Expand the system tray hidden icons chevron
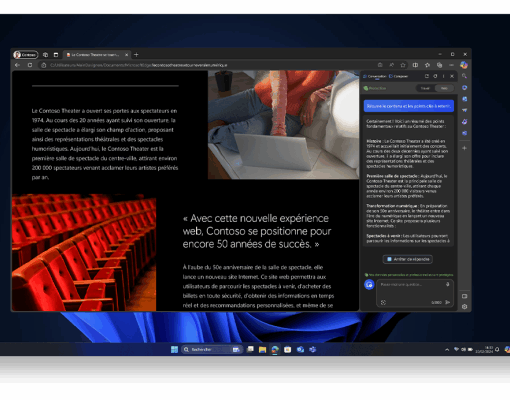The width and height of the screenshot is (510, 400). click(447, 350)
